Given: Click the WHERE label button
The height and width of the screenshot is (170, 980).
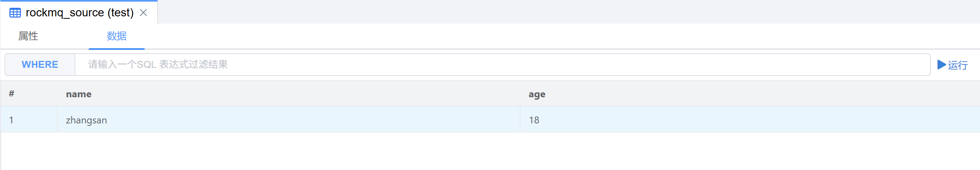Looking at the screenshot, I should [40, 65].
